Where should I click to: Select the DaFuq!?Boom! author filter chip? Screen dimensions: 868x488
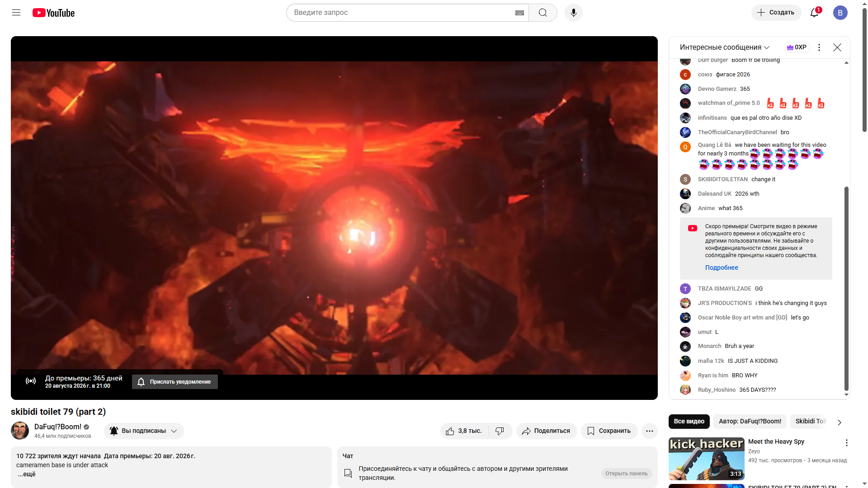(750, 422)
